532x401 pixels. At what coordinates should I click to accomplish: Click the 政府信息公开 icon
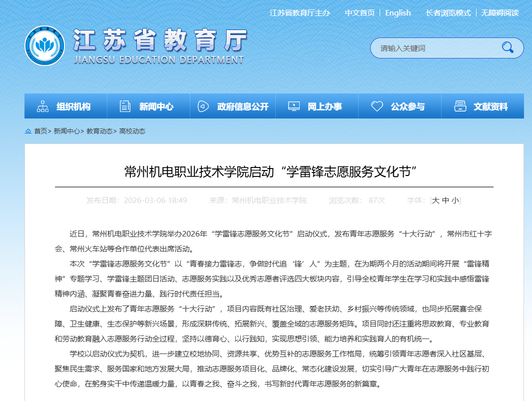click(203, 106)
